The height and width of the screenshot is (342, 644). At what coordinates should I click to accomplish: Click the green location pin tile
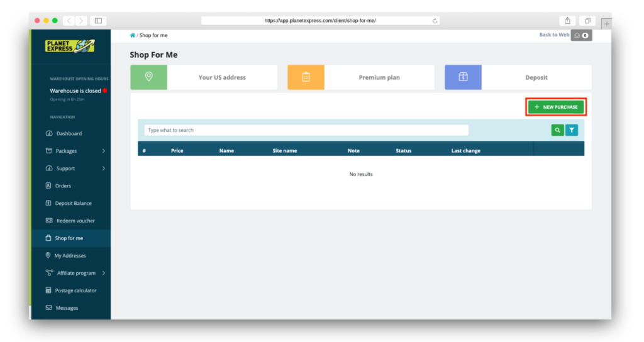click(x=148, y=77)
